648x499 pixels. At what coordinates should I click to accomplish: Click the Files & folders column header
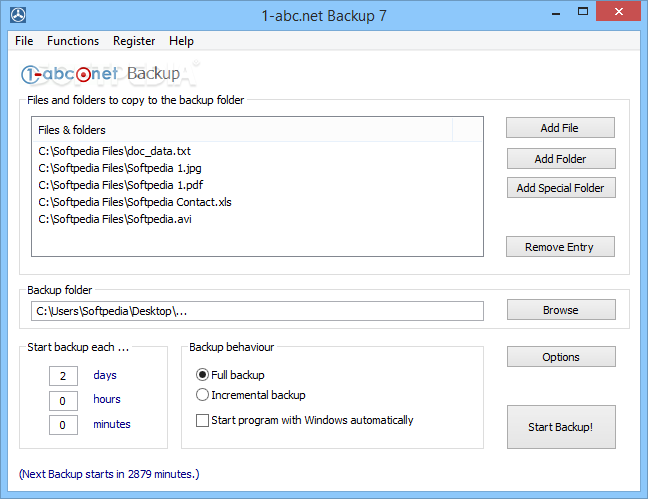(x=242, y=130)
